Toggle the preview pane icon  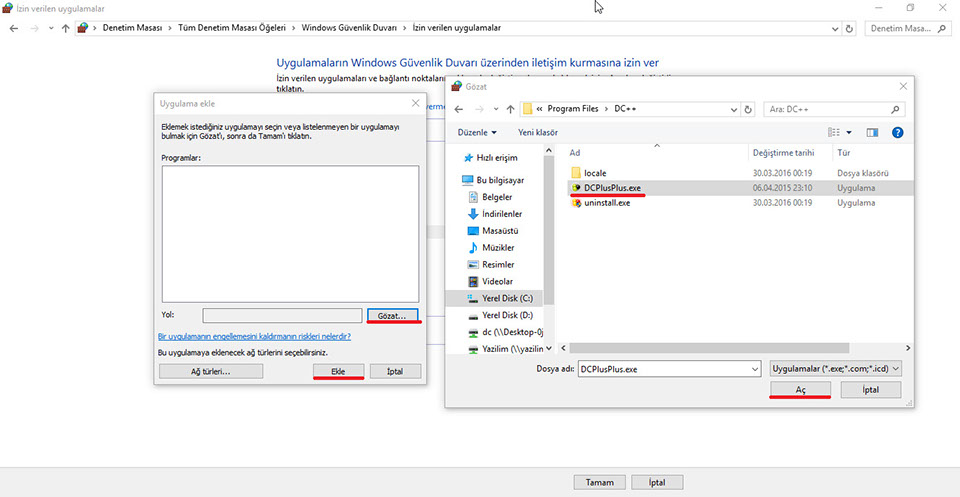point(872,132)
